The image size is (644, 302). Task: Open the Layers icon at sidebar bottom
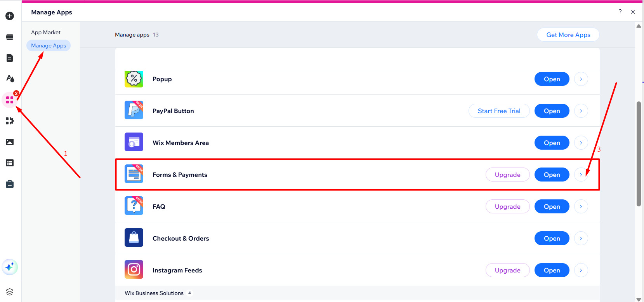pos(10,292)
